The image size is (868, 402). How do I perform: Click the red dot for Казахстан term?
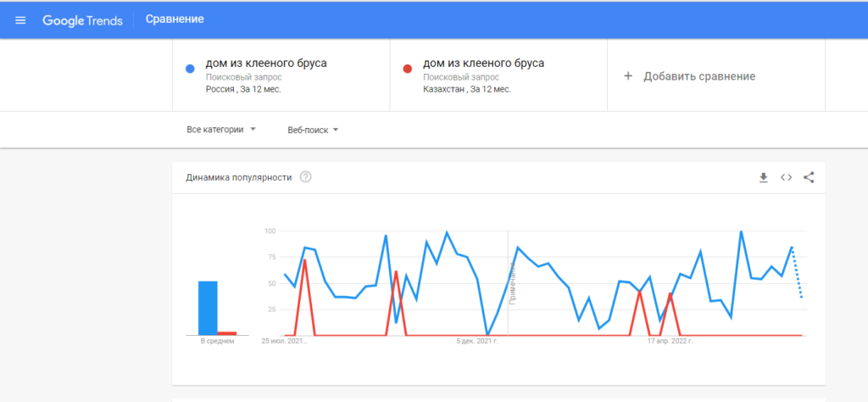[x=408, y=69]
